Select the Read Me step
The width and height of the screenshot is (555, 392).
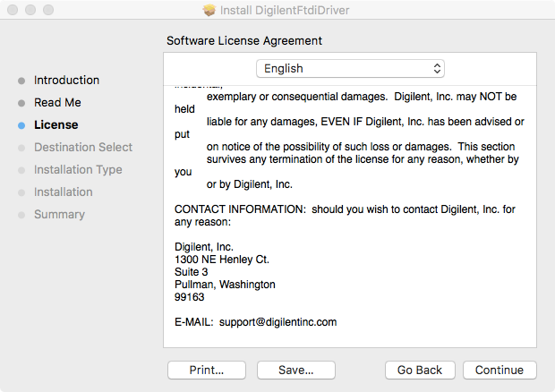[x=57, y=103]
